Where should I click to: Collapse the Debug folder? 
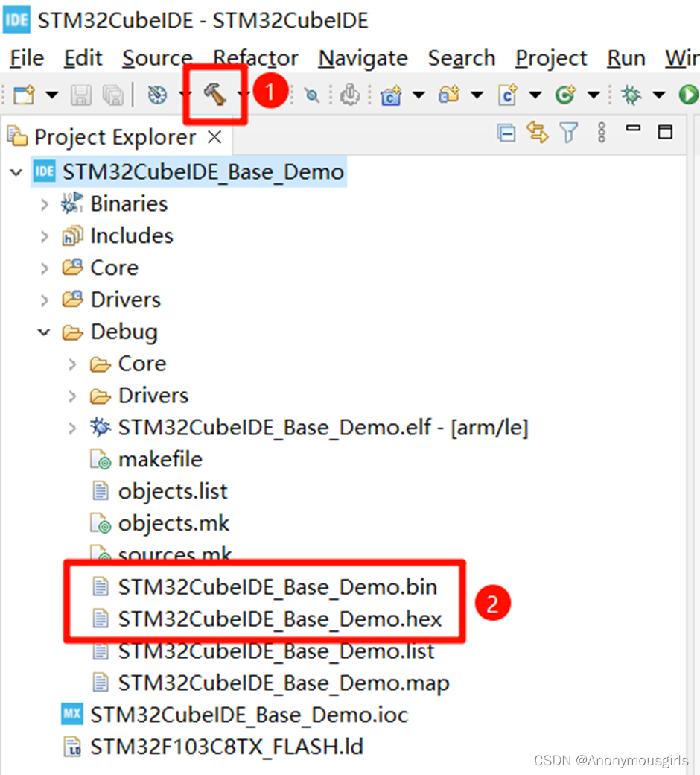[x=43, y=331]
